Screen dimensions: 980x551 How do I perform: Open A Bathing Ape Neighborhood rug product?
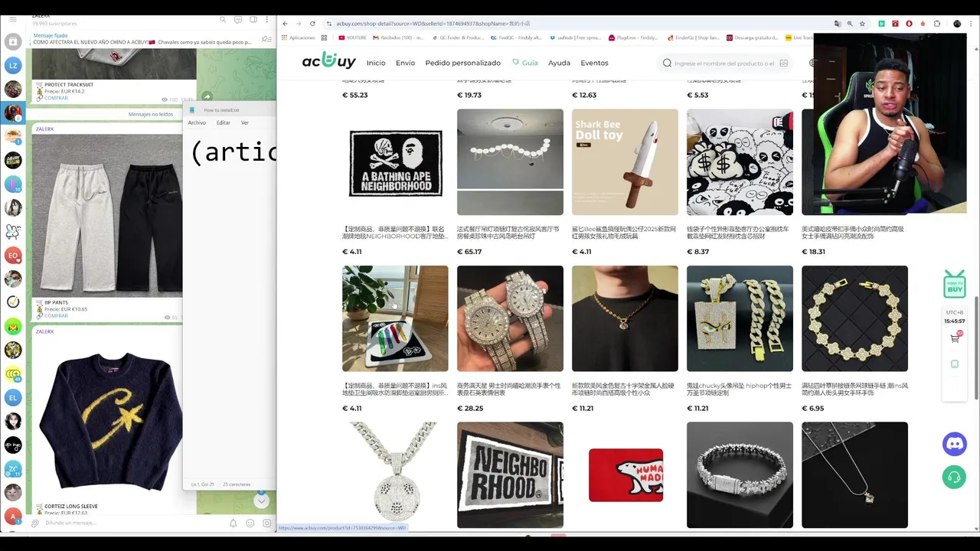395,162
